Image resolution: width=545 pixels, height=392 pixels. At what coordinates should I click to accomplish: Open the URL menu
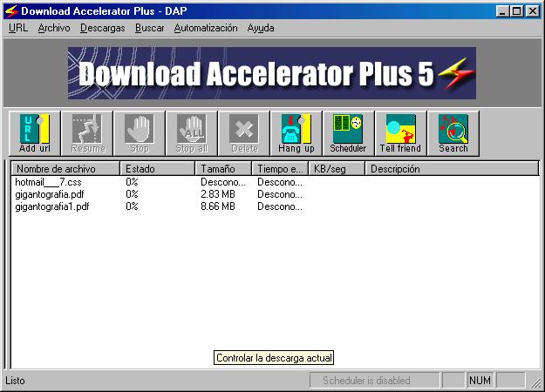[x=18, y=28]
